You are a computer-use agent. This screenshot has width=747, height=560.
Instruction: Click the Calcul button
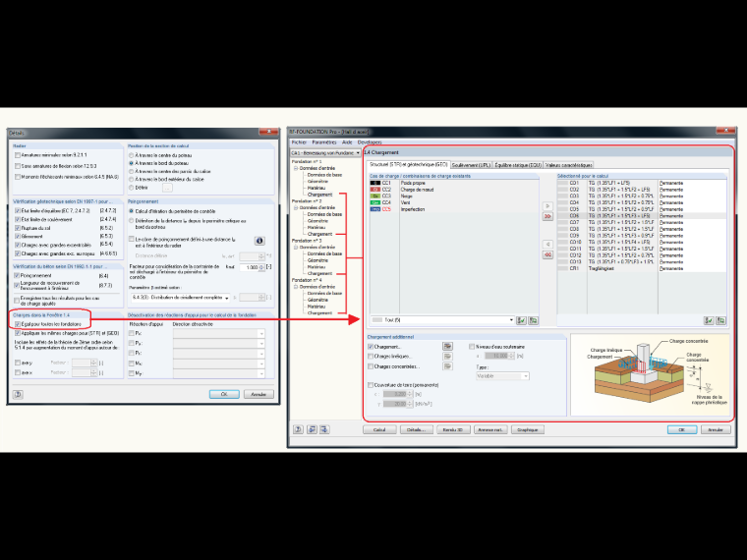click(379, 429)
